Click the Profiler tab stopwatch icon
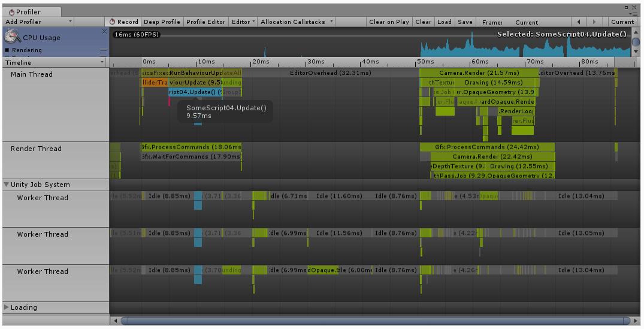 pyautogui.click(x=11, y=12)
